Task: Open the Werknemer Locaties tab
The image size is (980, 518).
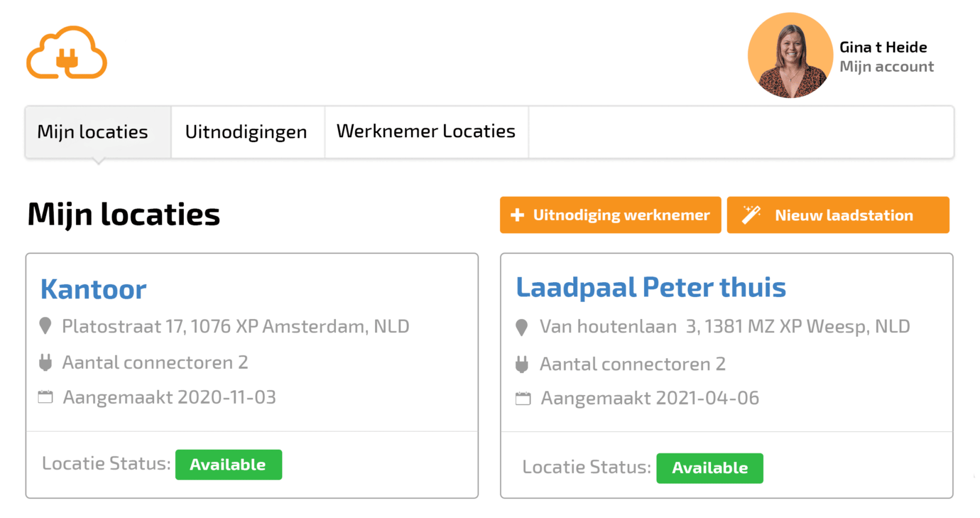Action: (x=426, y=132)
